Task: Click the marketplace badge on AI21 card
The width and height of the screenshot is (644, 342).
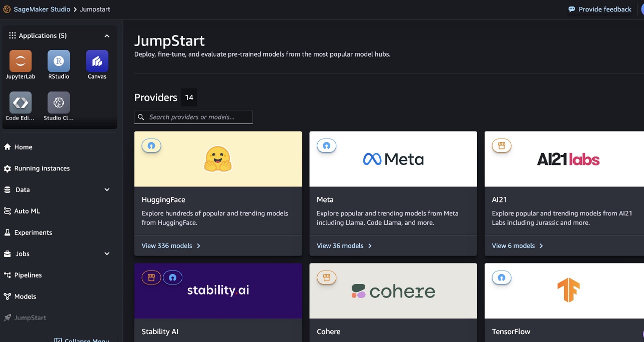Action: (x=502, y=145)
